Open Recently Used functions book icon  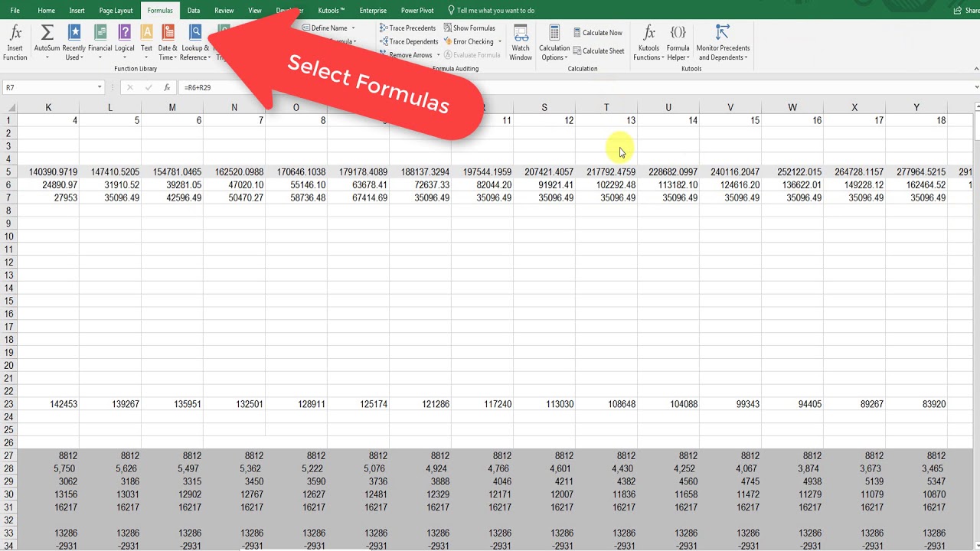[74, 33]
